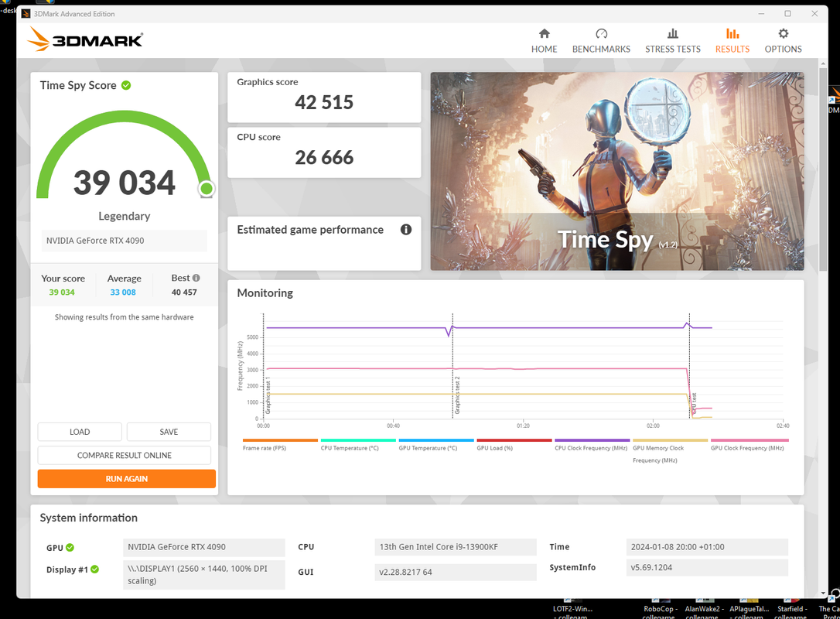Viewport: 840px width, 619px height.
Task: Open the LOTF2-Win desktop shortcut
Action: (x=572, y=609)
